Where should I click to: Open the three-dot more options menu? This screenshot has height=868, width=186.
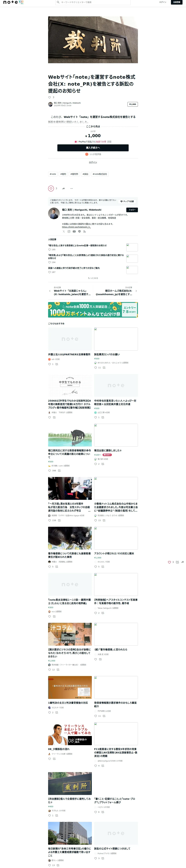(72, 188)
